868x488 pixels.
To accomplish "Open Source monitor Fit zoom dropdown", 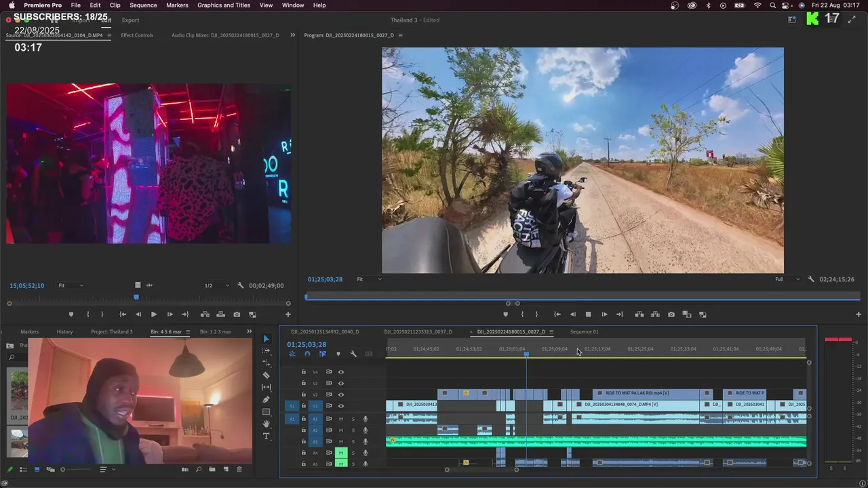I will [71, 285].
